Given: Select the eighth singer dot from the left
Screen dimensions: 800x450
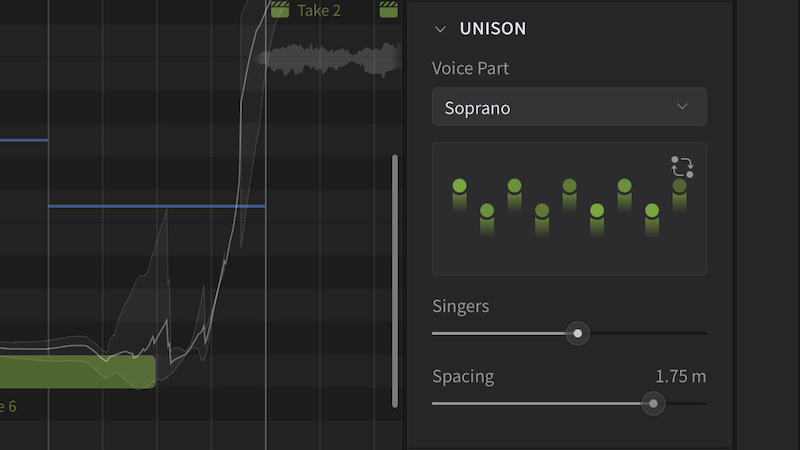Looking at the screenshot, I should click(652, 211).
